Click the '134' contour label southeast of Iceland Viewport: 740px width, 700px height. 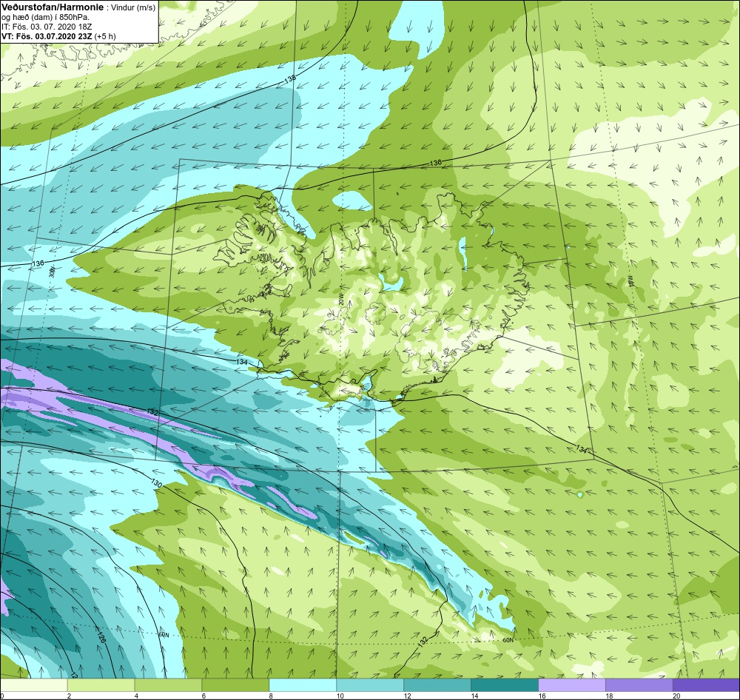point(582,449)
